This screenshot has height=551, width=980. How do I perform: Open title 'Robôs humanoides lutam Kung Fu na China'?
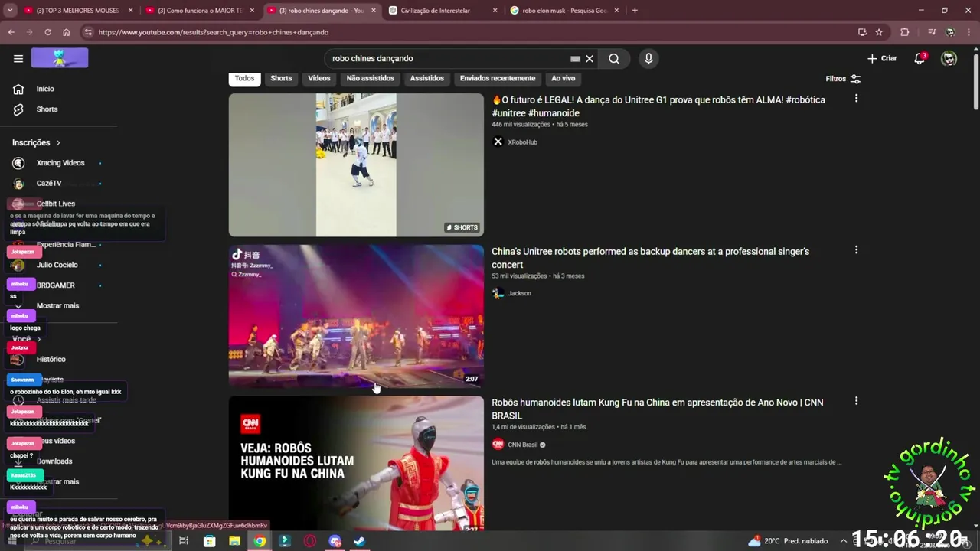click(657, 409)
